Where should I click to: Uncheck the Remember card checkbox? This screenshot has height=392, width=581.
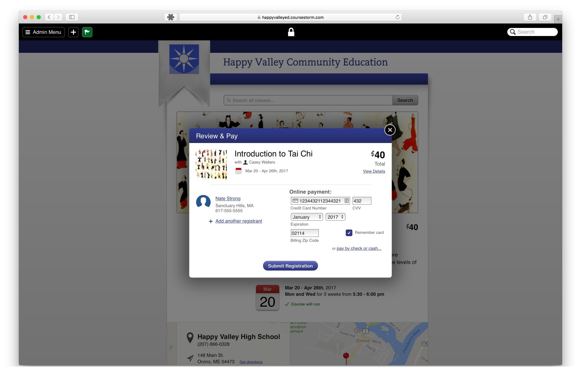pyautogui.click(x=349, y=233)
